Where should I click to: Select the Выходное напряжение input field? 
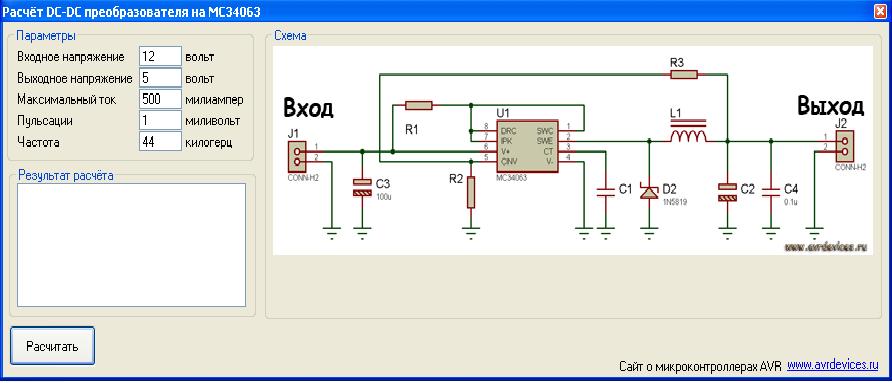[160, 78]
